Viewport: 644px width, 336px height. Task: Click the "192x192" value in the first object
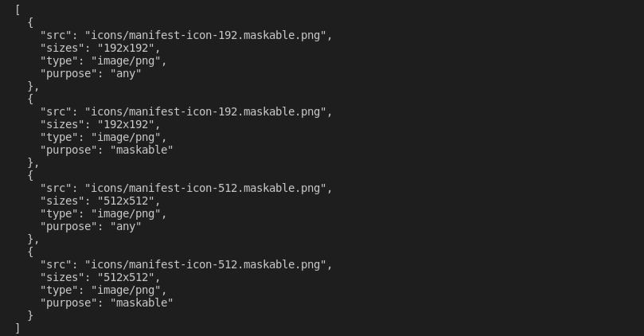[129, 48]
